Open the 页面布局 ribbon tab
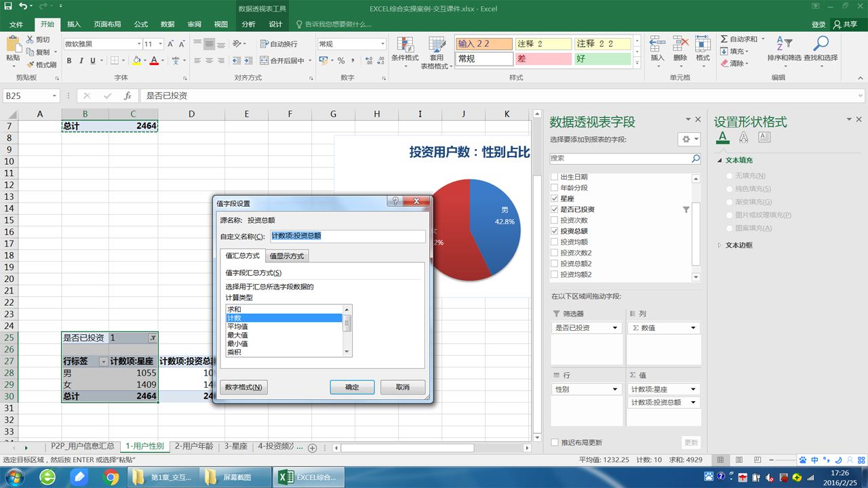868x488 pixels. point(107,24)
